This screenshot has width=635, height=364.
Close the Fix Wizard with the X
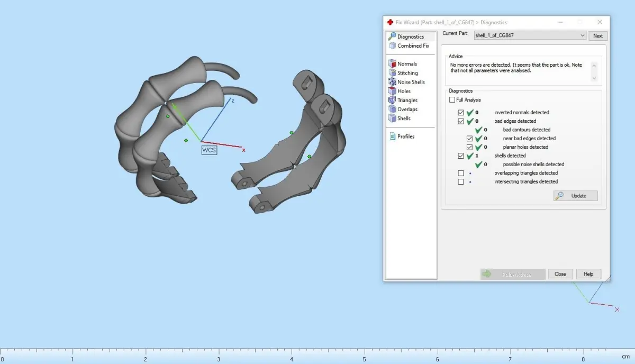(600, 22)
